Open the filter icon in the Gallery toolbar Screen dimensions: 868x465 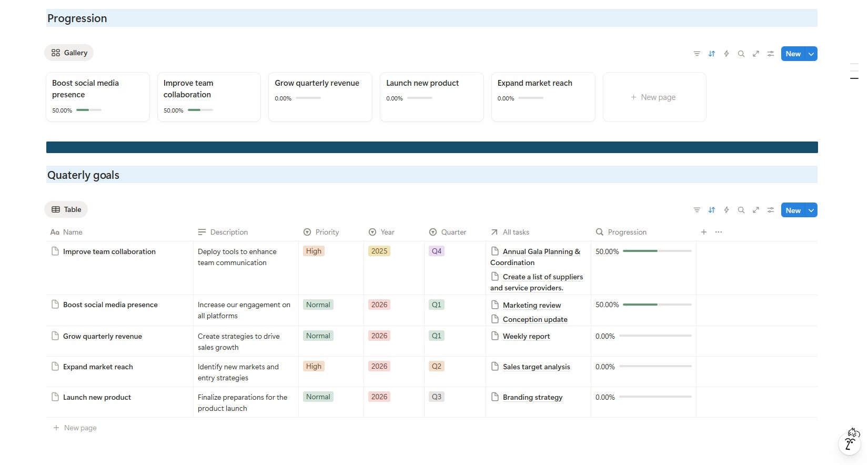click(x=697, y=54)
